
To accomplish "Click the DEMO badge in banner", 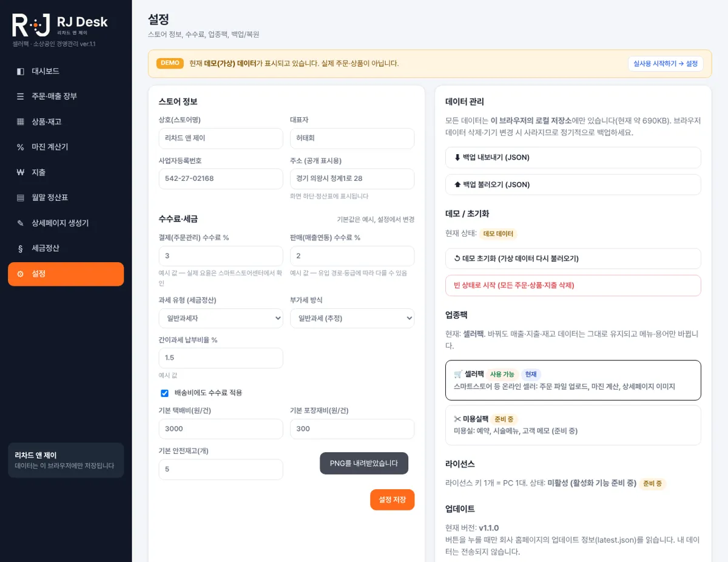I will click(170, 63).
